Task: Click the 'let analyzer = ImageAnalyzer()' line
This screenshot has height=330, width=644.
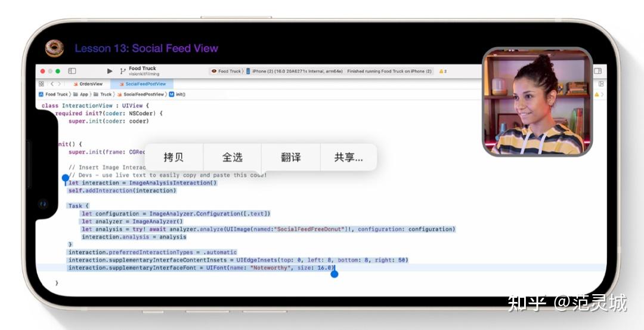Action: click(132, 221)
